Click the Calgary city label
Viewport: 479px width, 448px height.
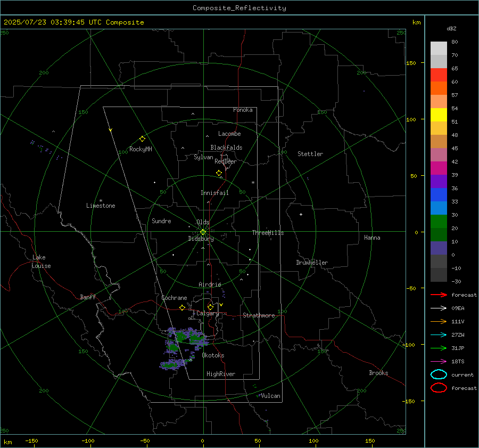tap(208, 313)
